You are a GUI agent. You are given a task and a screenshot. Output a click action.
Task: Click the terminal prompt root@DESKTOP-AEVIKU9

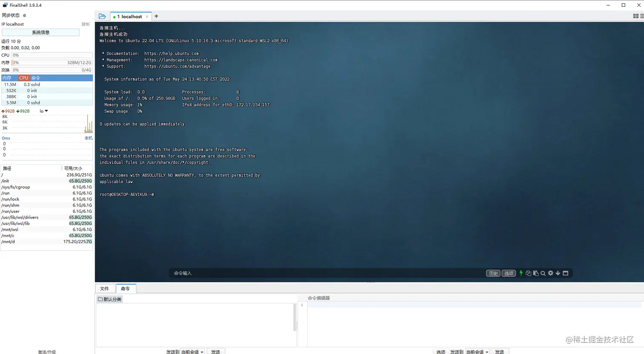[127, 194]
